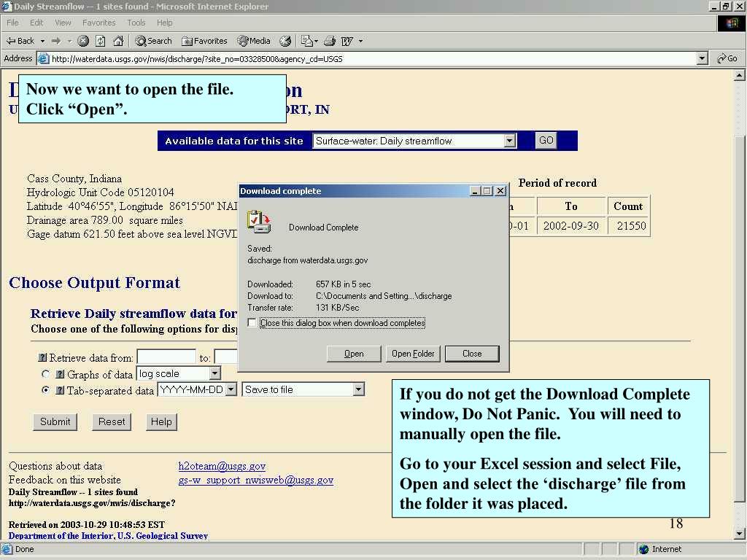Click the Mail toolbar icon
Viewport: 747px width, 560px height.
tap(306, 41)
